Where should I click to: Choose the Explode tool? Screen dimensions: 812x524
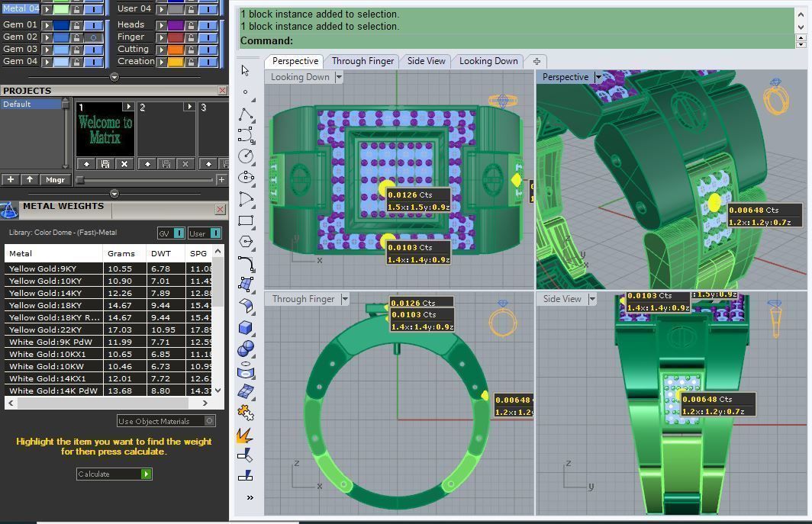[x=245, y=436]
